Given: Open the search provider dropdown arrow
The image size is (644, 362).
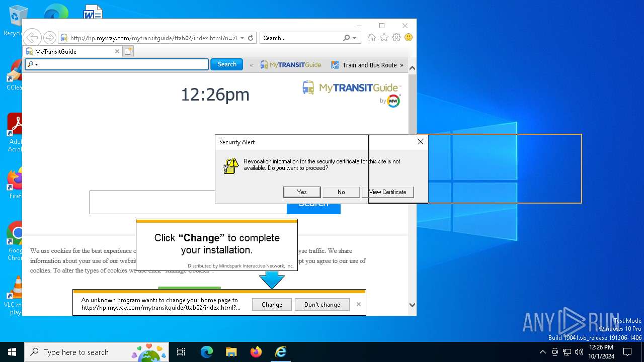Looking at the screenshot, I should 354,38.
